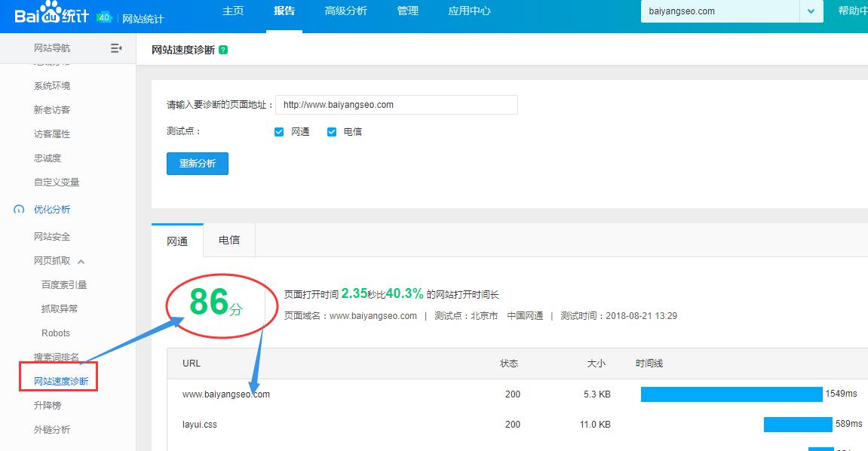
Task: Click the 11.0 KB size cell
Action: (595, 425)
